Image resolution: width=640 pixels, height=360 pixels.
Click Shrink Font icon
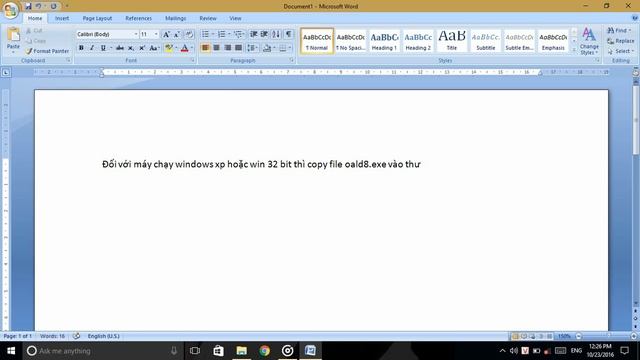177,34
